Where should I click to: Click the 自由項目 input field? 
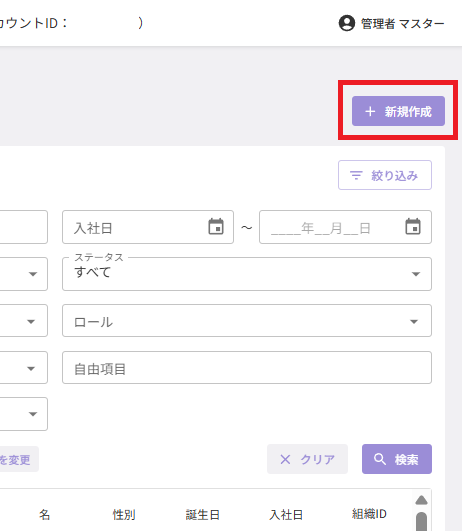tap(247, 367)
